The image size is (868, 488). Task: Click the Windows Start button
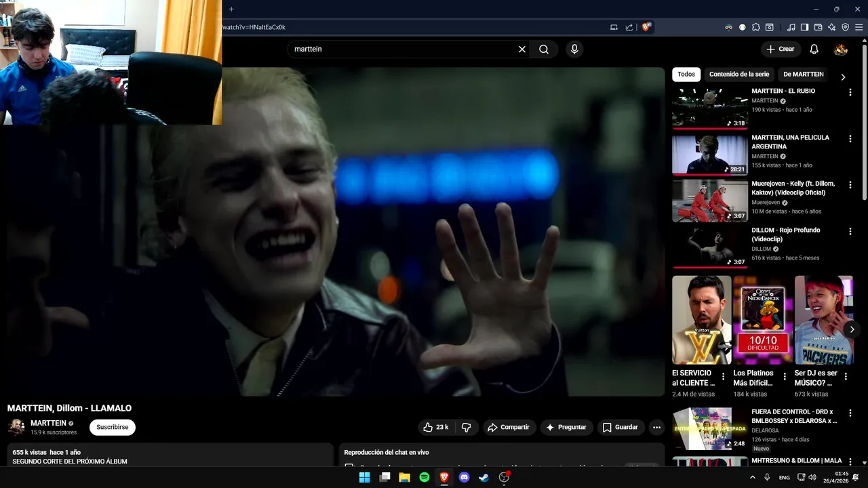click(365, 477)
